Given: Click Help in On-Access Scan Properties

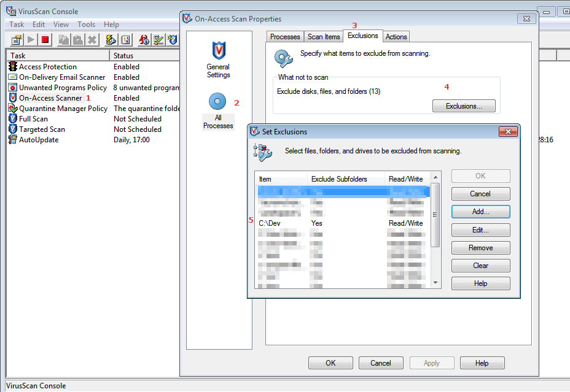Looking at the screenshot, I should (482, 363).
